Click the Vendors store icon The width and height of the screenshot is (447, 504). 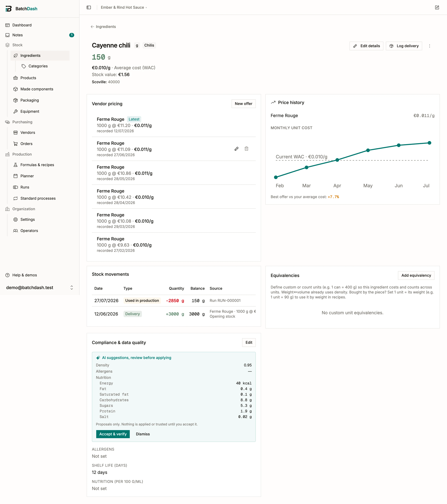(16, 132)
